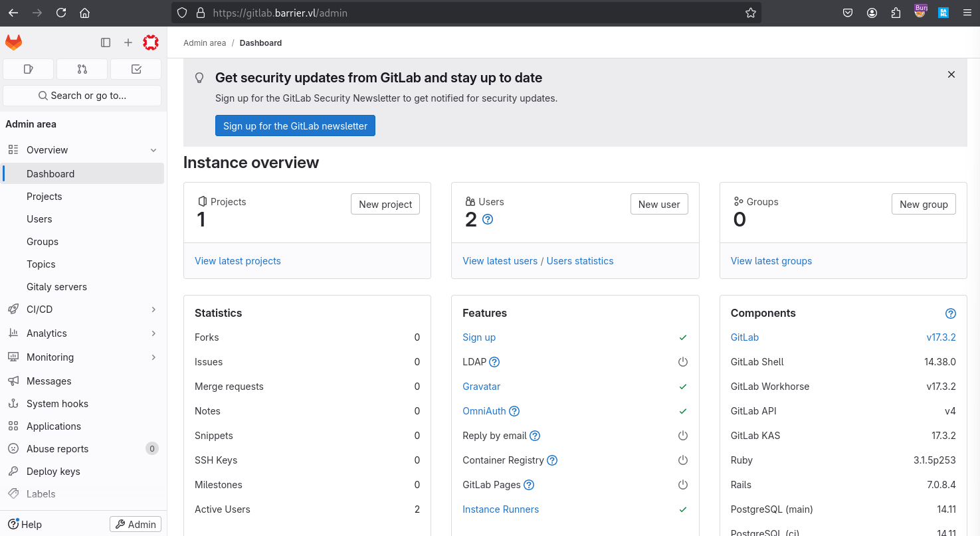Click the Container Registry help icon
980x536 pixels.
click(x=552, y=460)
